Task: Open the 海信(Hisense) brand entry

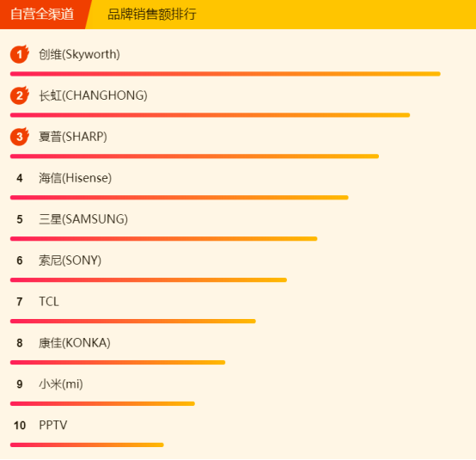Action: [x=76, y=178]
